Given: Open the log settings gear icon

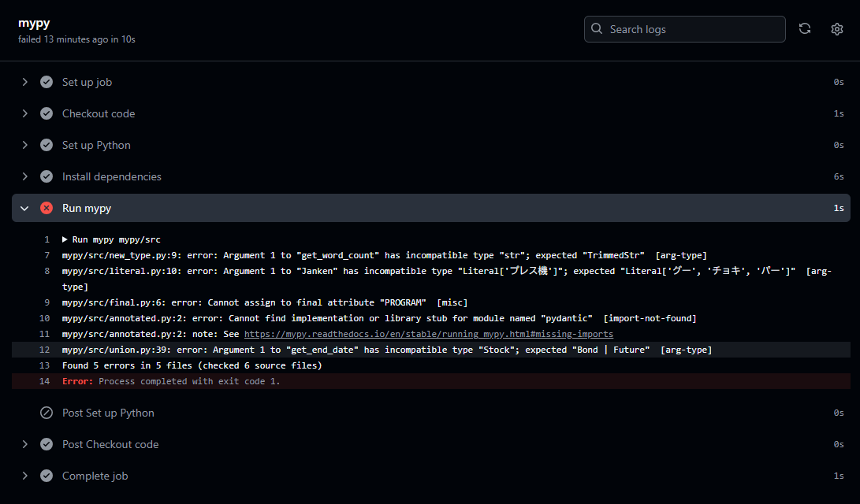Looking at the screenshot, I should click(x=836, y=28).
